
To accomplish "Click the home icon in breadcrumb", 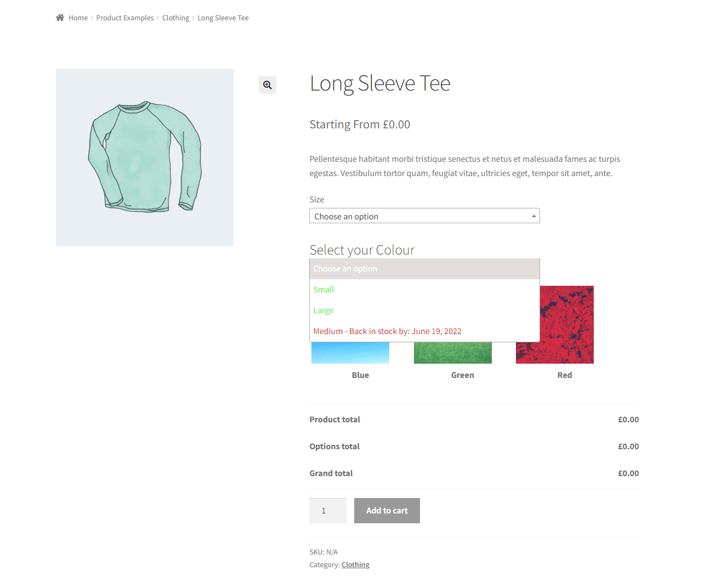I will click(x=60, y=18).
